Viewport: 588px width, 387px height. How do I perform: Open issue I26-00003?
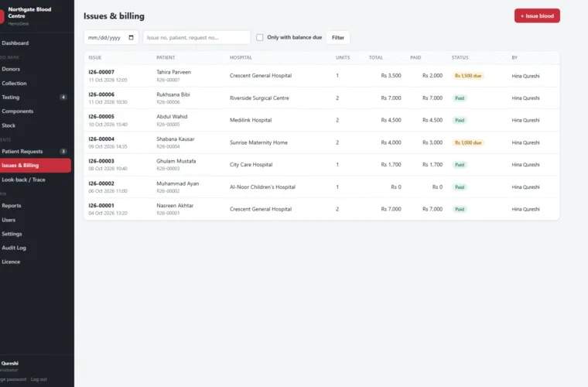pyautogui.click(x=101, y=161)
